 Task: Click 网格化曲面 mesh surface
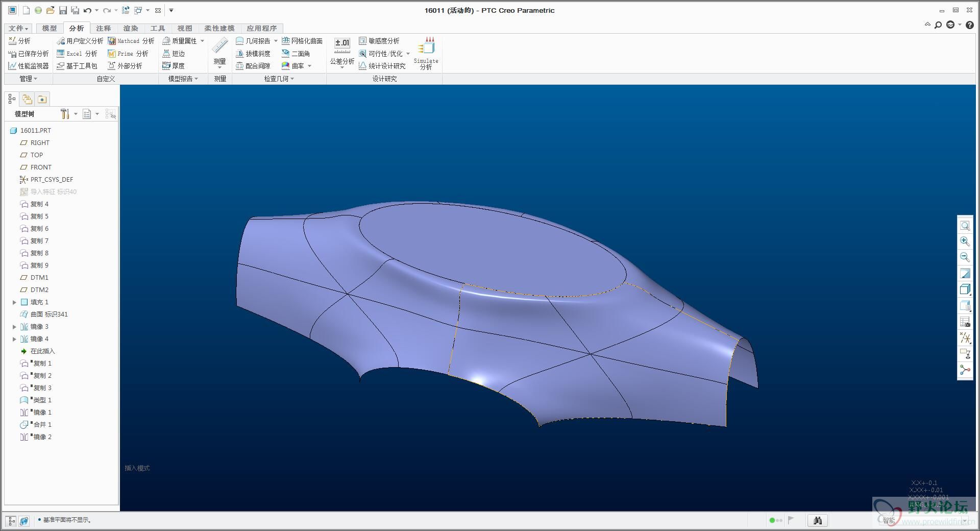[302, 41]
